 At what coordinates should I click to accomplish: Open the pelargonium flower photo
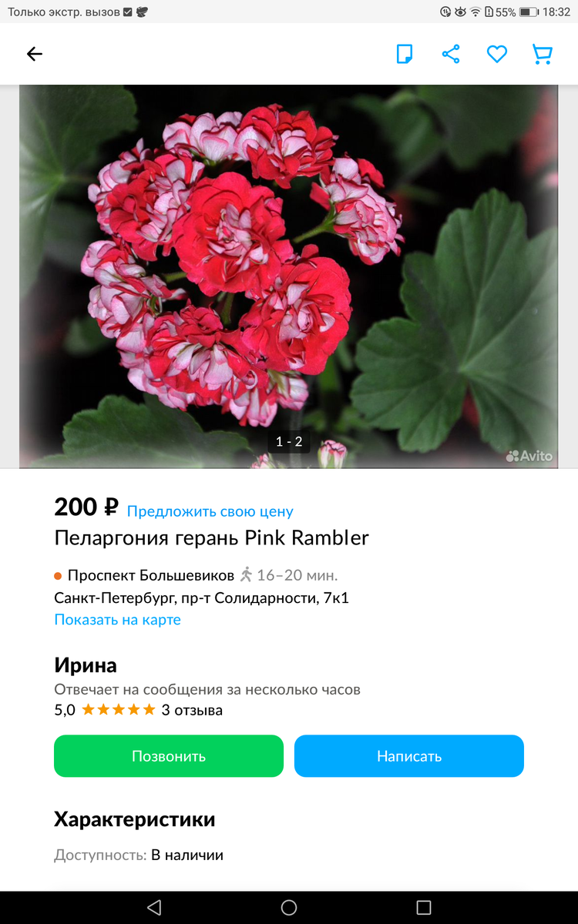(288, 276)
